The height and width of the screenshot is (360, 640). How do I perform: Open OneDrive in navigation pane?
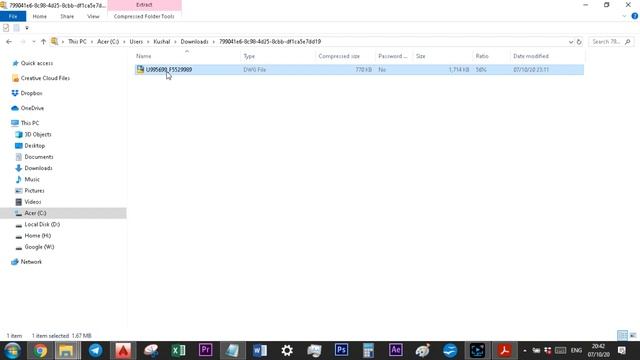(32, 108)
